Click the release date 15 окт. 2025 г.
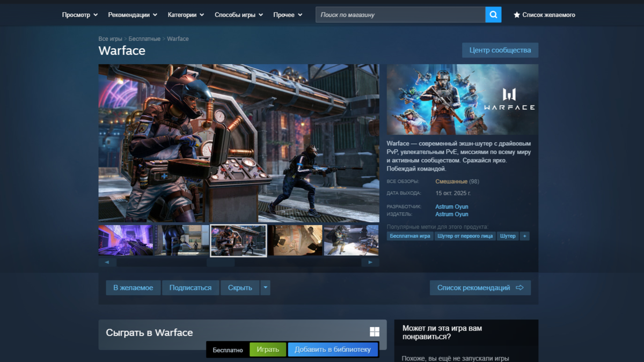The image size is (644, 362). point(453,193)
